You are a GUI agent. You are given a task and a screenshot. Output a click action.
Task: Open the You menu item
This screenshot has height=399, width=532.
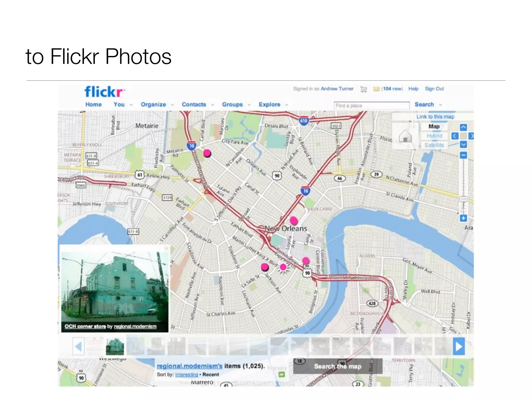119,104
